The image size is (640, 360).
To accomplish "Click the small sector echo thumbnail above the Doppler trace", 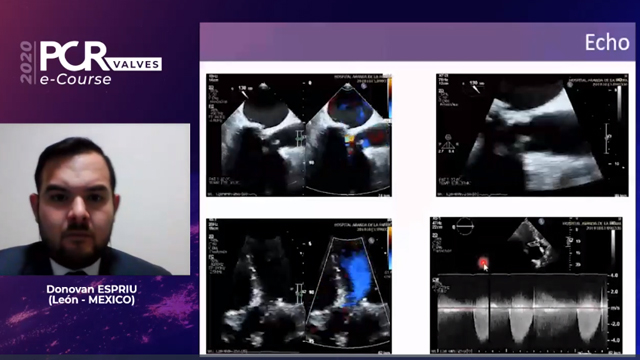I will coord(531,244).
